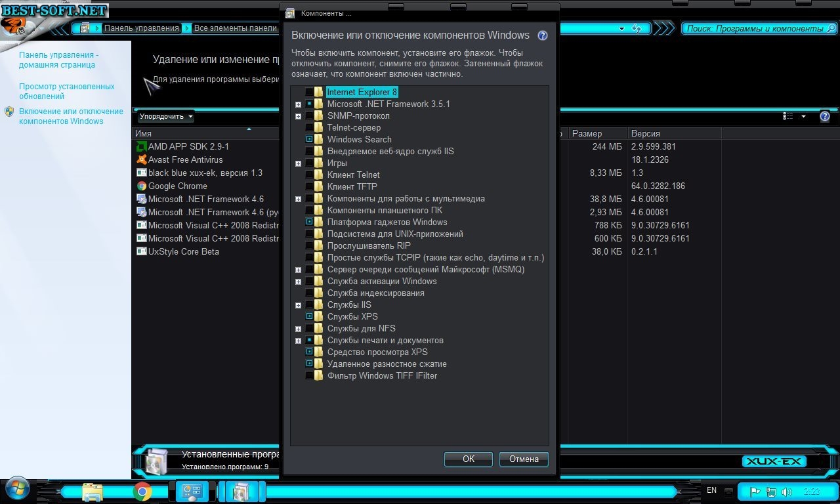Uncheck the Windows Search component
Image resolution: width=840 pixels, height=504 pixels.
click(x=309, y=139)
